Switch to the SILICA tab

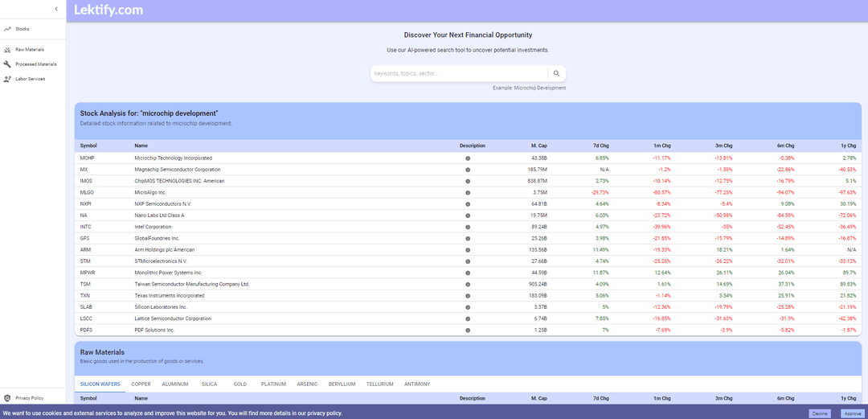(x=209, y=384)
